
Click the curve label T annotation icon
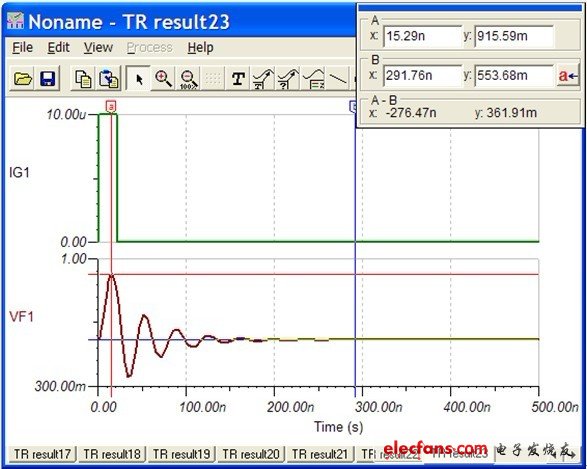263,79
